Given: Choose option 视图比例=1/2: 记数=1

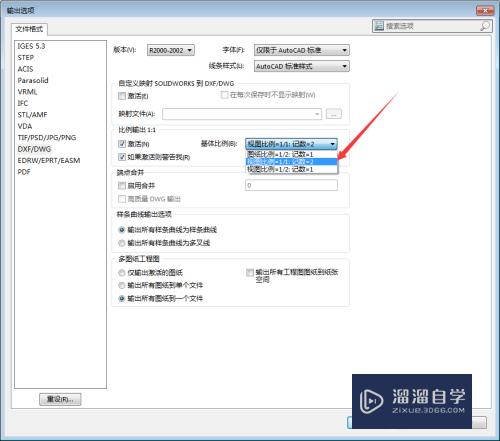Looking at the screenshot, I should 292,169.
